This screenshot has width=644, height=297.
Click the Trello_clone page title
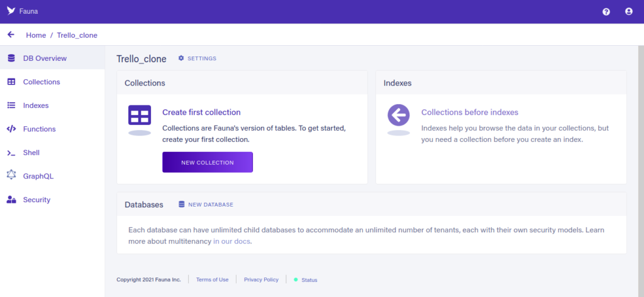pyautogui.click(x=142, y=58)
